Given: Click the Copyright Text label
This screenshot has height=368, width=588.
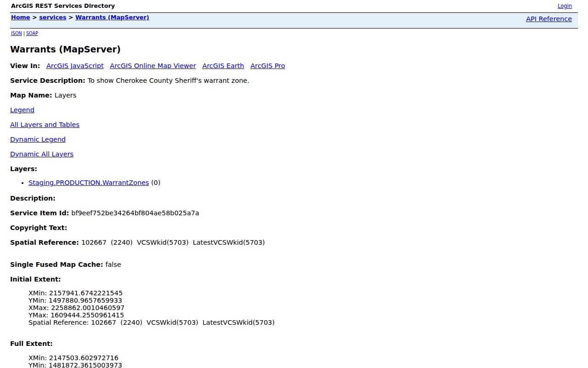Looking at the screenshot, I should (x=39, y=228).
